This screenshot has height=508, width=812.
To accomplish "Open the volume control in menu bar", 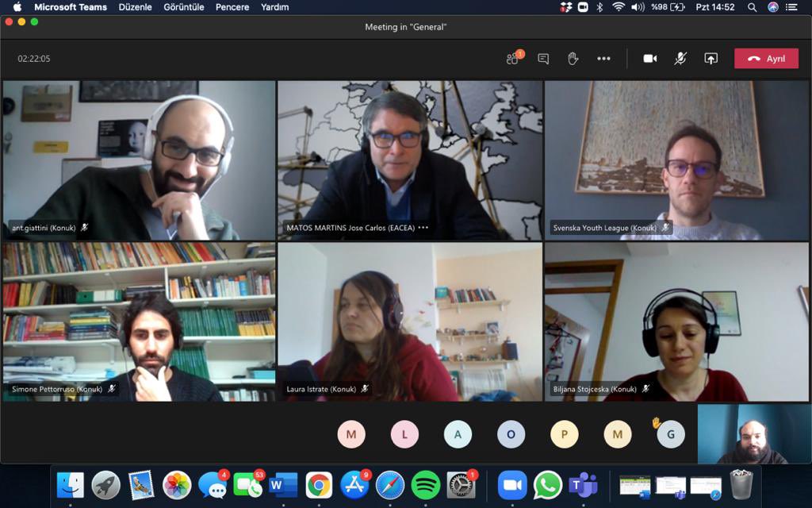I will 638,7.
